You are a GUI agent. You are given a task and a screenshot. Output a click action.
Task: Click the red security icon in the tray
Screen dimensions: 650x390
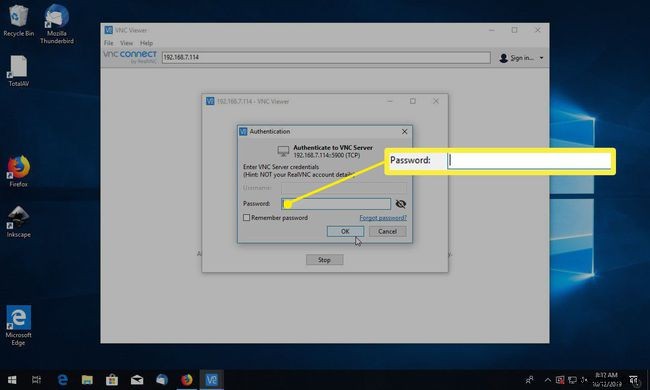[560, 380]
